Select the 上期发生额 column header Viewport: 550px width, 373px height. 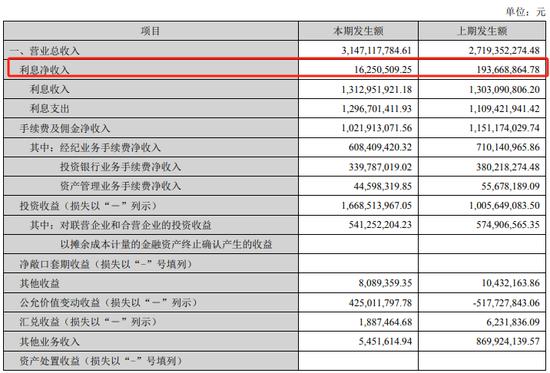(482, 31)
